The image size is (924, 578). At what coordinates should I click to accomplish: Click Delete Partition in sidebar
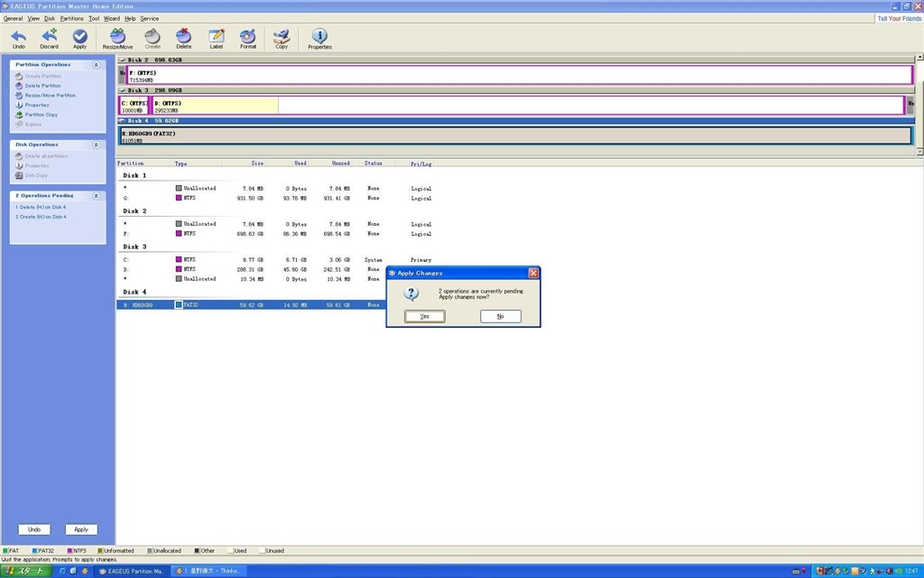pos(42,86)
